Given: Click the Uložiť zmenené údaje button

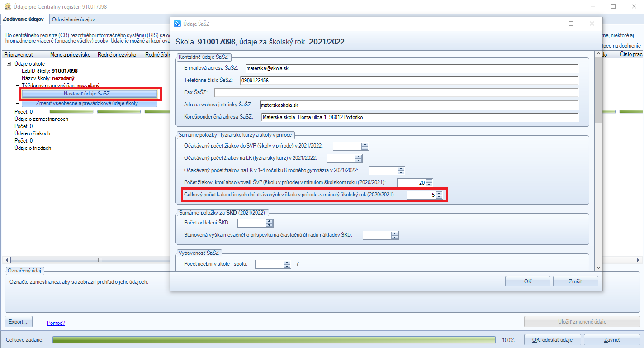Looking at the screenshot, I should [x=582, y=322].
